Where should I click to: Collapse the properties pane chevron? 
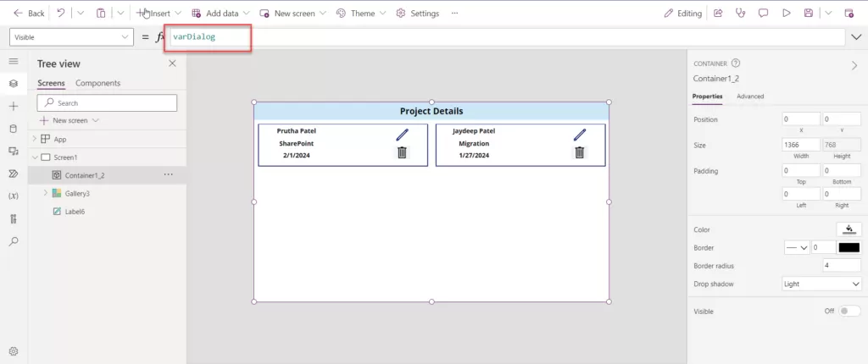854,65
